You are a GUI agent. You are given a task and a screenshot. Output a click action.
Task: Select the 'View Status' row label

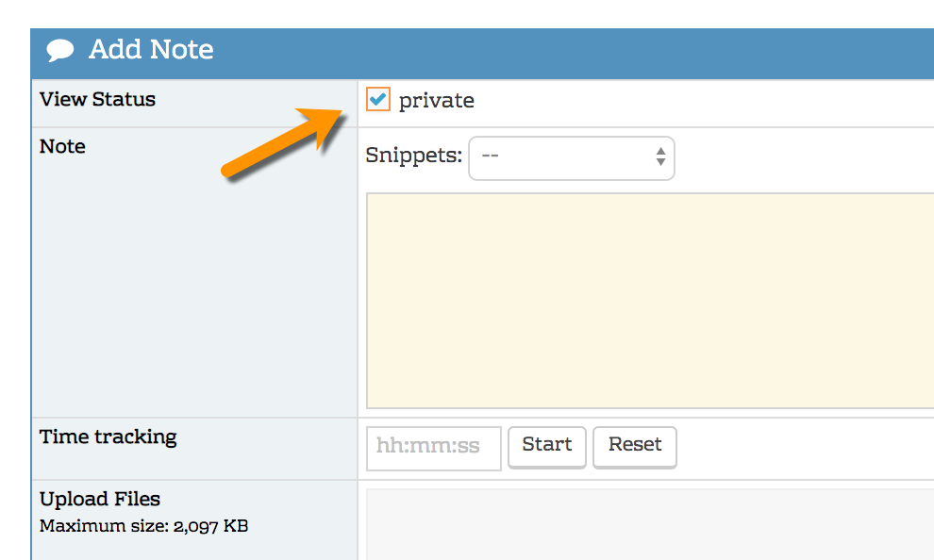[x=97, y=99]
